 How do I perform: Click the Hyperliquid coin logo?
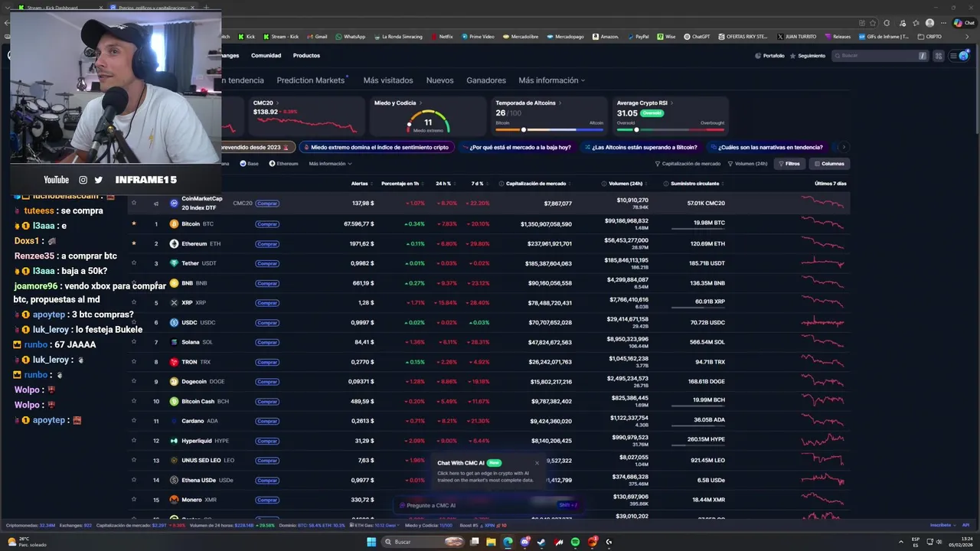click(174, 441)
